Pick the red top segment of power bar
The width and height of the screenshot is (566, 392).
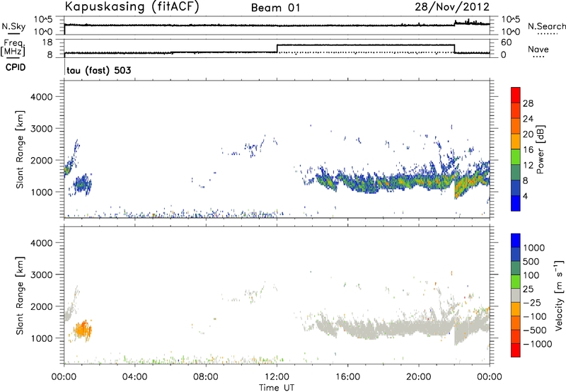click(516, 95)
